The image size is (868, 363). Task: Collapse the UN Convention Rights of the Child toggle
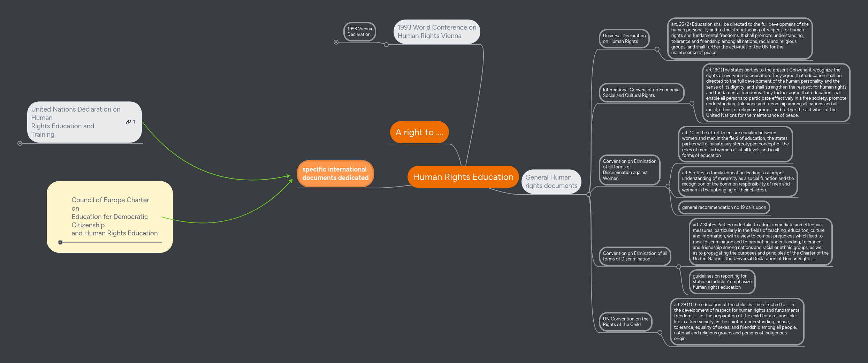pos(660,332)
